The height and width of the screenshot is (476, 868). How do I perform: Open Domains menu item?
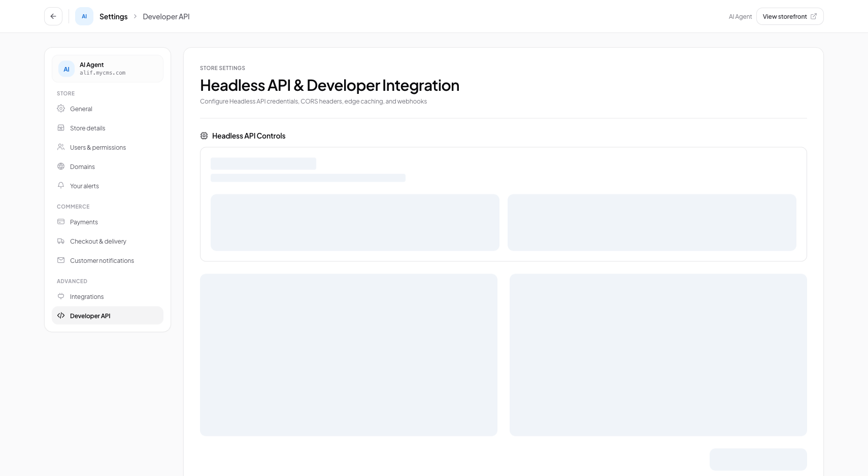[x=108, y=166]
